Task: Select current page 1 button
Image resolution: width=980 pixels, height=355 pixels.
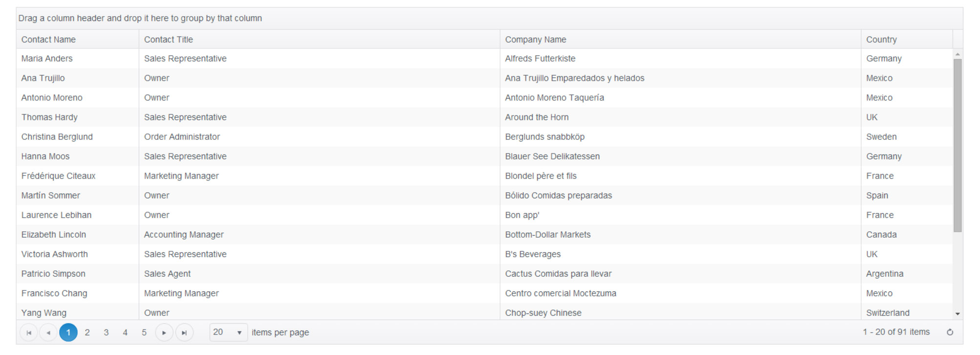Action: (x=68, y=333)
